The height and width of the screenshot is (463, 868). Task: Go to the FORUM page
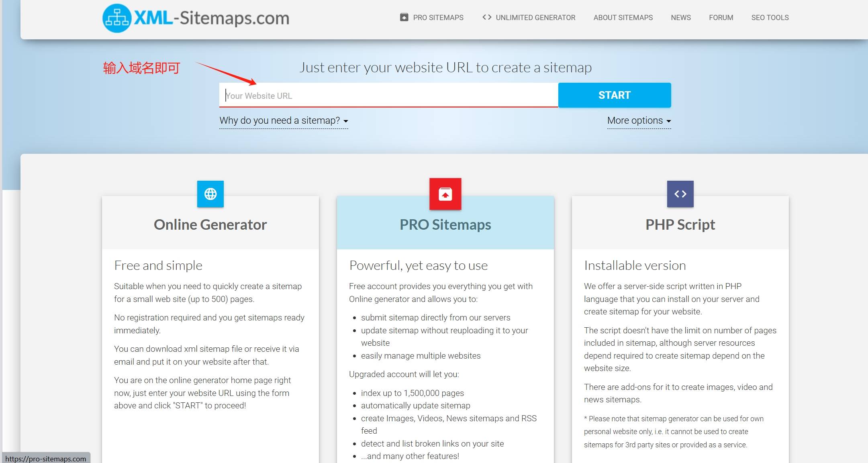pos(721,18)
